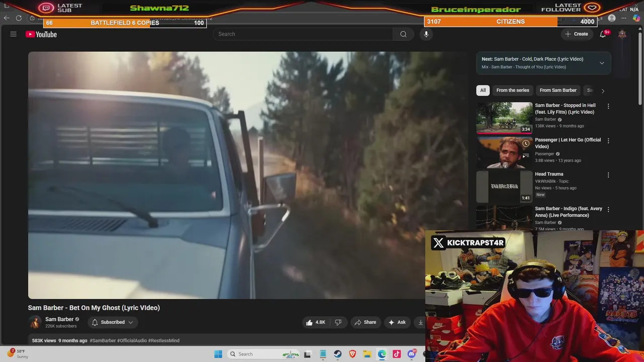This screenshot has width=644, height=362.
Task: Open Passenger Let Her Go title
Action: pos(568,143)
